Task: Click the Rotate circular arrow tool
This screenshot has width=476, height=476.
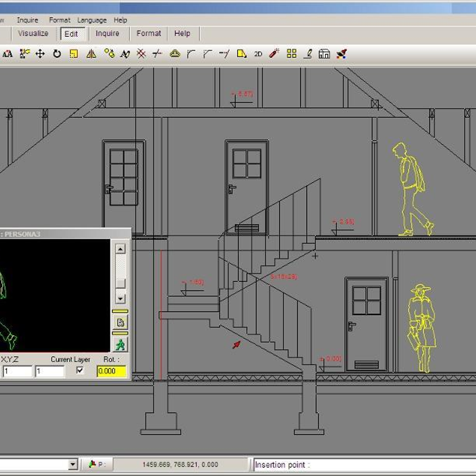Action: pos(57,54)
